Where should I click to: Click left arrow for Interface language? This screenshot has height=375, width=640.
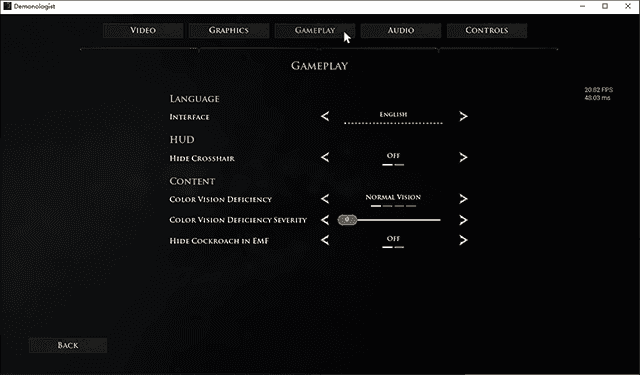coord(325,116)
